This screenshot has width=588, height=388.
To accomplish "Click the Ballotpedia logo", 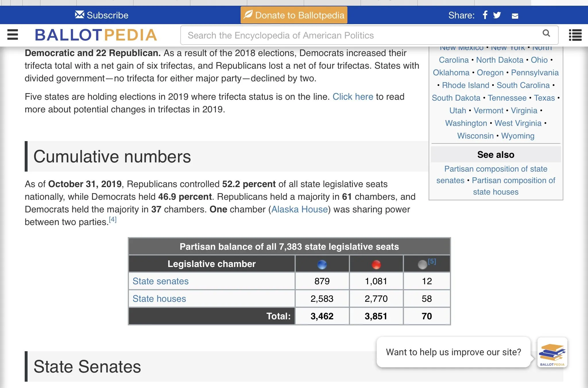I will 96,35.
